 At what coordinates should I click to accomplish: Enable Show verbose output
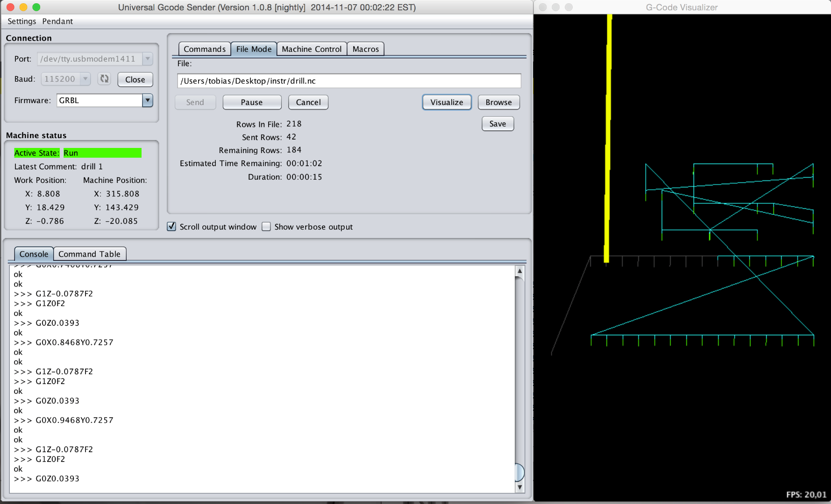(x=266, y=226)
